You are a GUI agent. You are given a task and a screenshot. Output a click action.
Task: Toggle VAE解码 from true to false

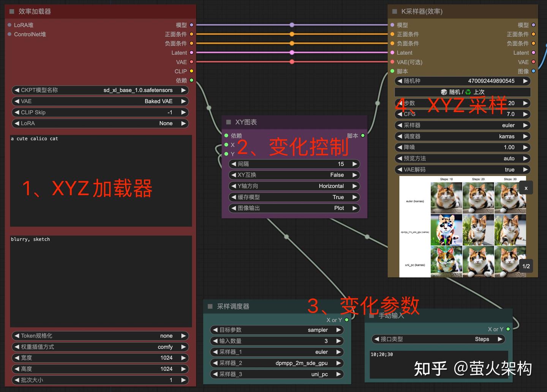click(x=509, y=170)
